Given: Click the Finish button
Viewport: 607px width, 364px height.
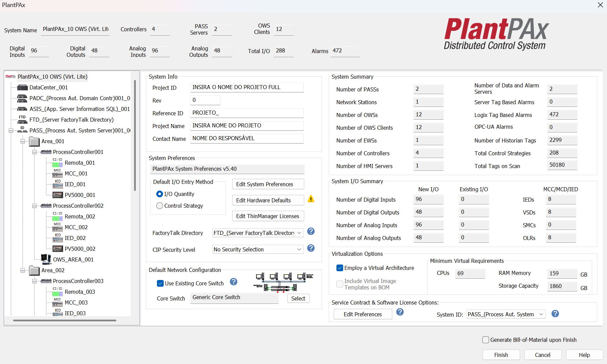Looking at the screenshot, I should (501, 355).
